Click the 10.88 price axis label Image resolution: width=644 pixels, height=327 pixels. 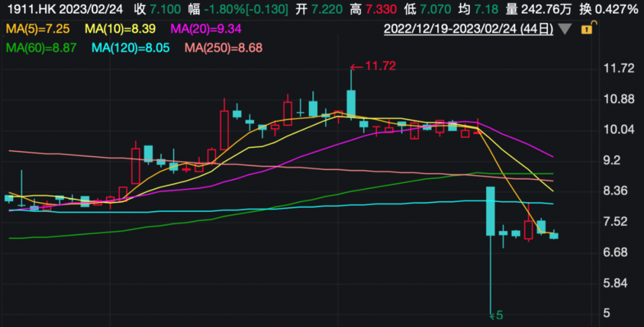pyautogui.click(x=619, y=99)
